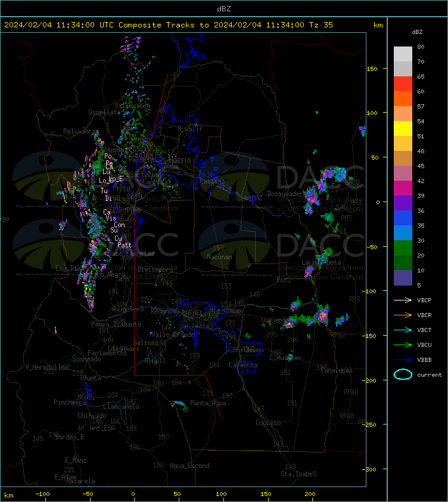
Task: Pick the medium green swatch below 30
Action: point(403,248)
